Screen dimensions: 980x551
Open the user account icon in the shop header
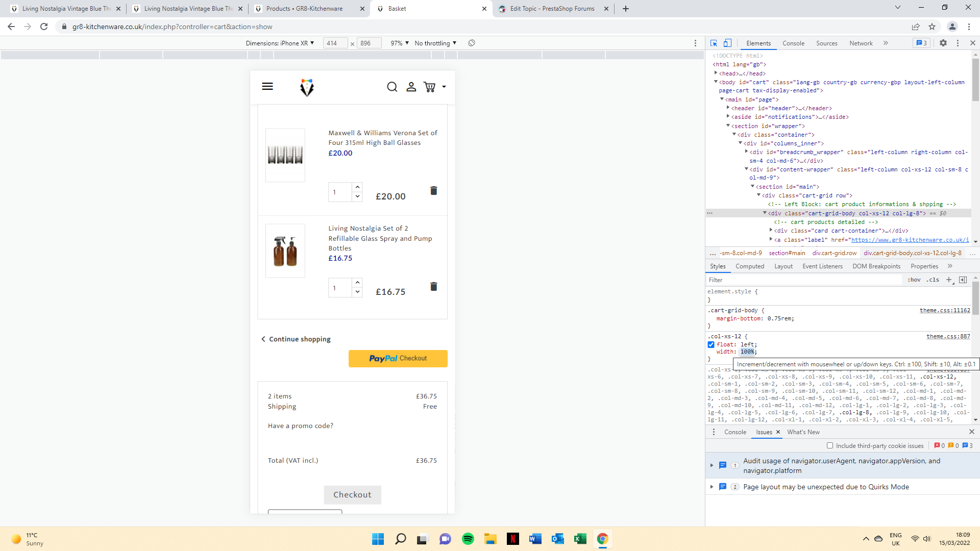tap(411, 87)
